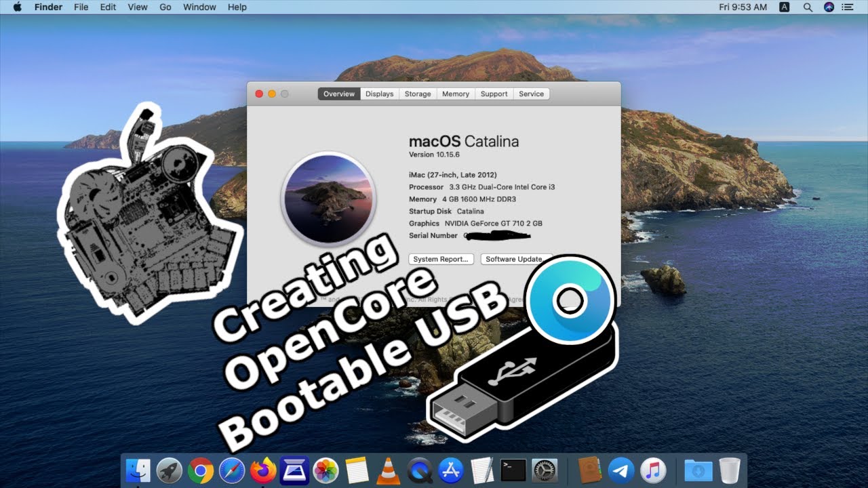Open the Trash in the Dock
The width and height of the screenshot is (868, 488).
tap(730, 470)
